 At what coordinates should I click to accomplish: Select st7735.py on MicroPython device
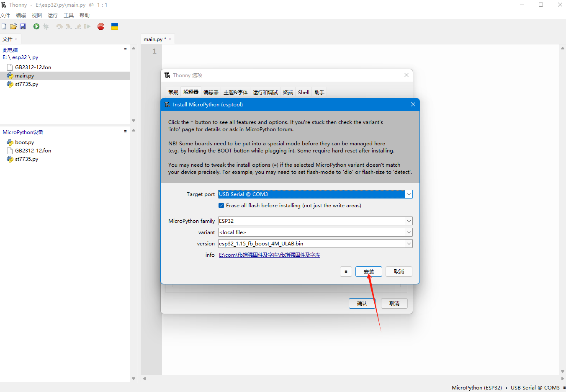pos(65,159)
